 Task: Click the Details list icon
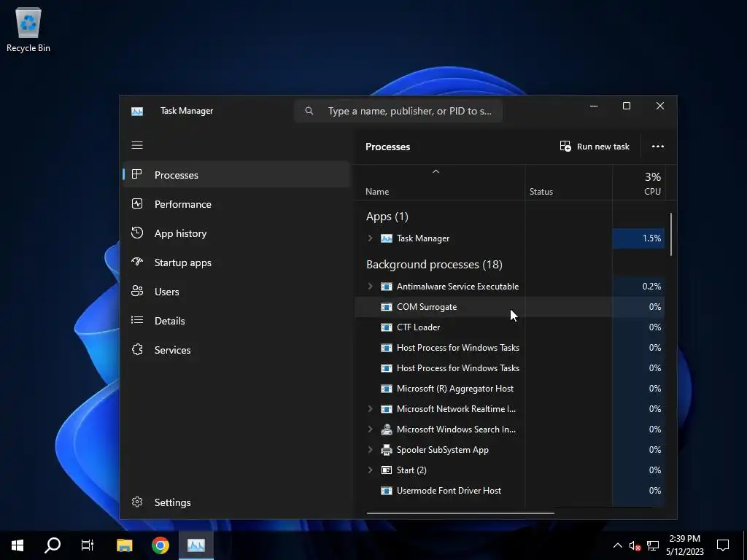[136, 320]
